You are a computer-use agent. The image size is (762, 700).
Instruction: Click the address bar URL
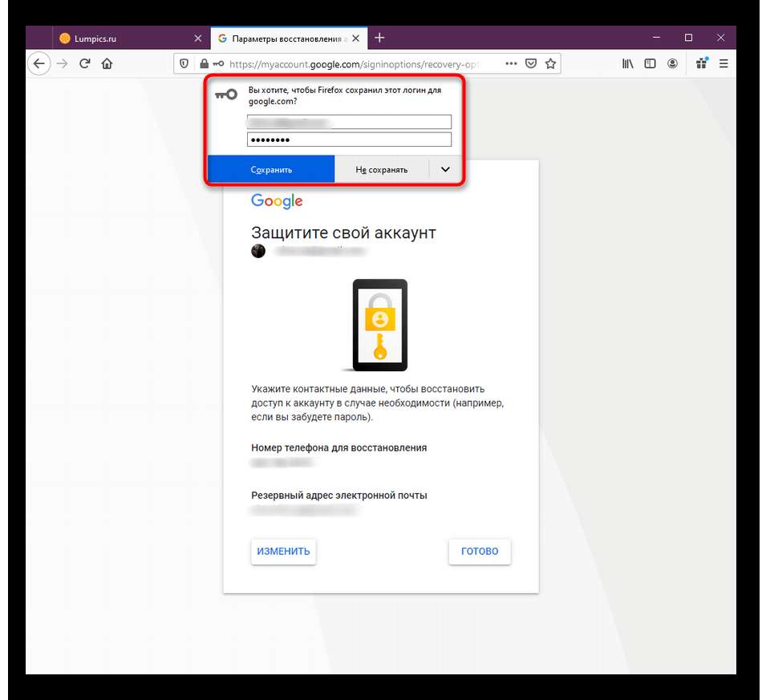pos(353,64)
